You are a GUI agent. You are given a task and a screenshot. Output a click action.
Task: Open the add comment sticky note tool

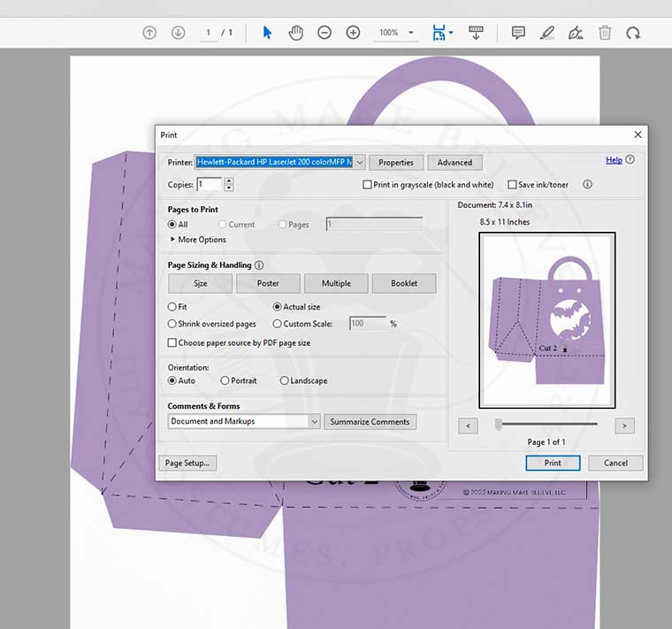click(518, 33)
